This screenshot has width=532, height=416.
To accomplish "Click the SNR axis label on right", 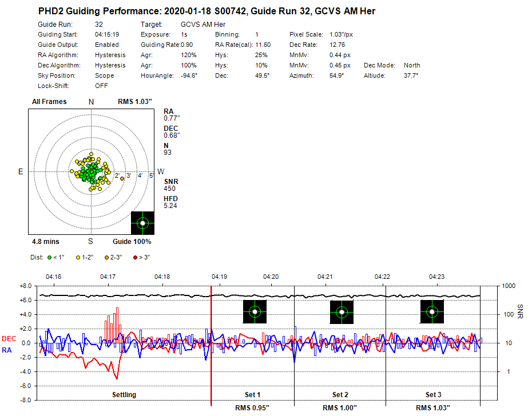I will pos(520,311).
